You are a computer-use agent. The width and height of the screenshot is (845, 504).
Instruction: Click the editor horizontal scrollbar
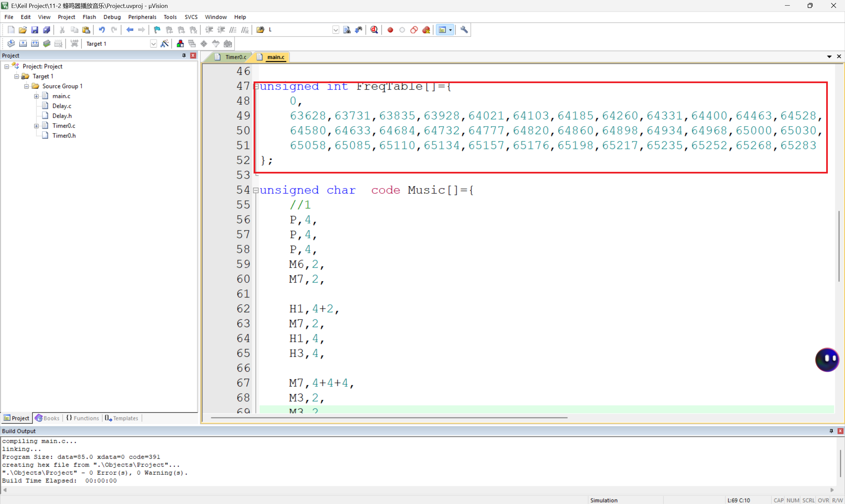389,418
